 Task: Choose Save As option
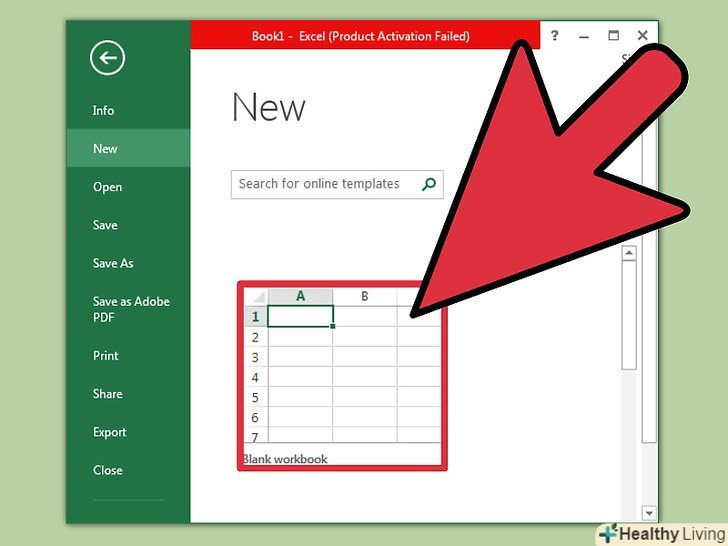113,263
